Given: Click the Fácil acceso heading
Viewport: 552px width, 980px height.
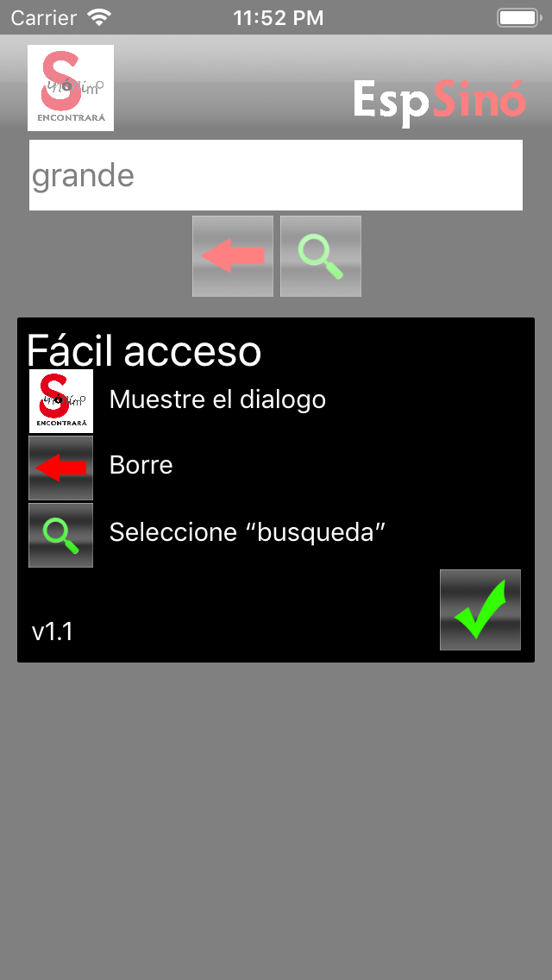Looking at the screenshot, I should tap(144, 350).
